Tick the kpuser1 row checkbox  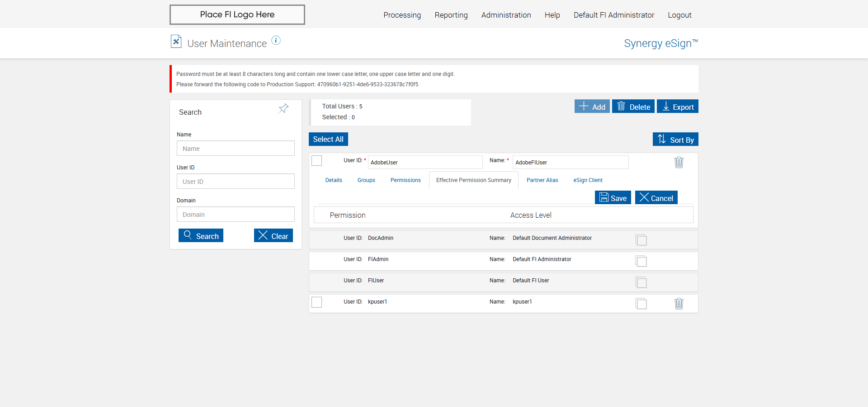click(x=317, y=302)
